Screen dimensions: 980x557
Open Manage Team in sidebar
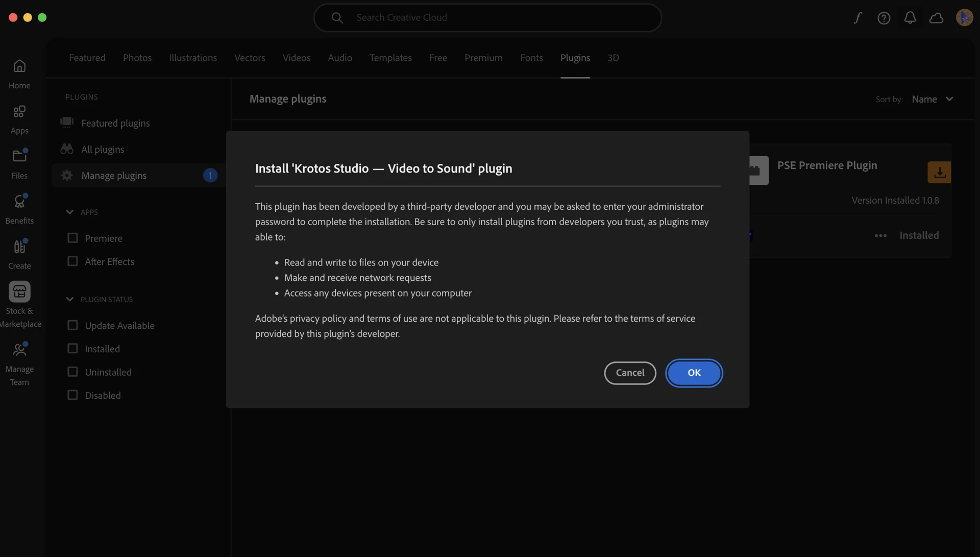point(19,364)
